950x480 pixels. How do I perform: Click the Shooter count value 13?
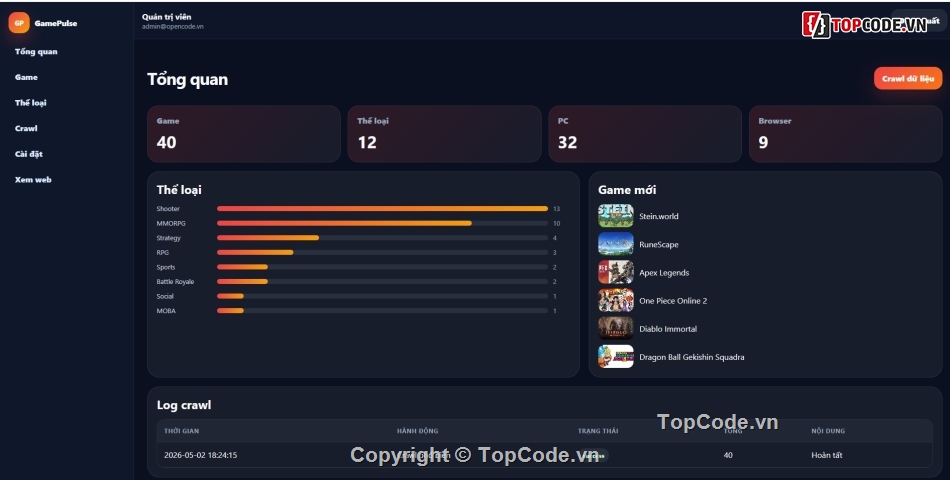pyautogui.click(x=556, y=208)
